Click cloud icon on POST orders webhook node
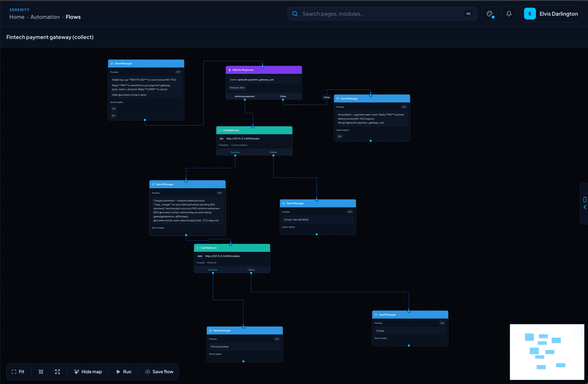588x384 pixels. (x=198, y=248)
